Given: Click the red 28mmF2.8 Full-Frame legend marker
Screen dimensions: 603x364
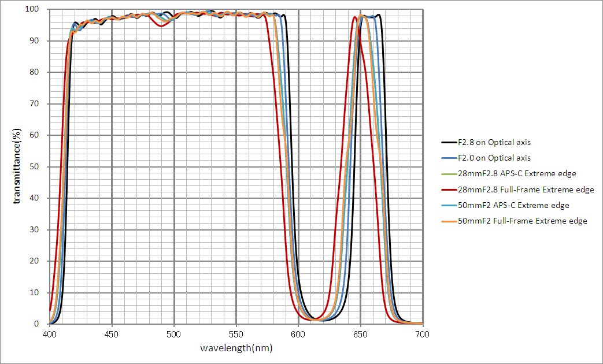Looking at the screenshot, I should [x=449, y=190].
